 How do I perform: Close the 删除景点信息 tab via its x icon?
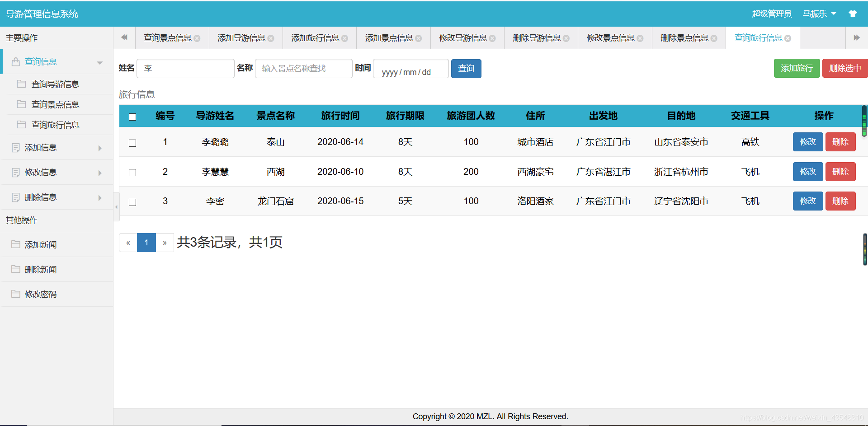click(714, 38)
